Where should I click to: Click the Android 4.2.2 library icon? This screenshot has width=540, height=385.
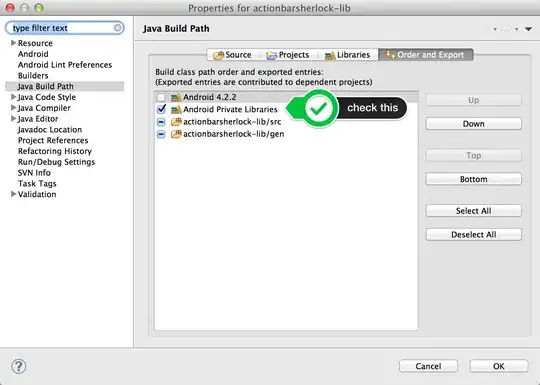(176, 97)
